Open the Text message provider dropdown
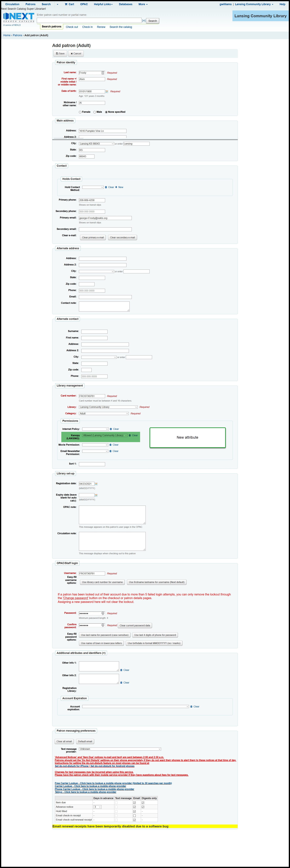The image size is (290, 868). click(120, 749)
